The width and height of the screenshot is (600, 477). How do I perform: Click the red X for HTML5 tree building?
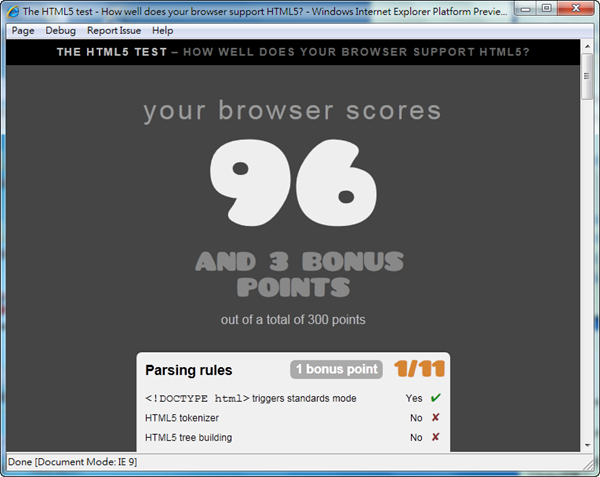435,437
